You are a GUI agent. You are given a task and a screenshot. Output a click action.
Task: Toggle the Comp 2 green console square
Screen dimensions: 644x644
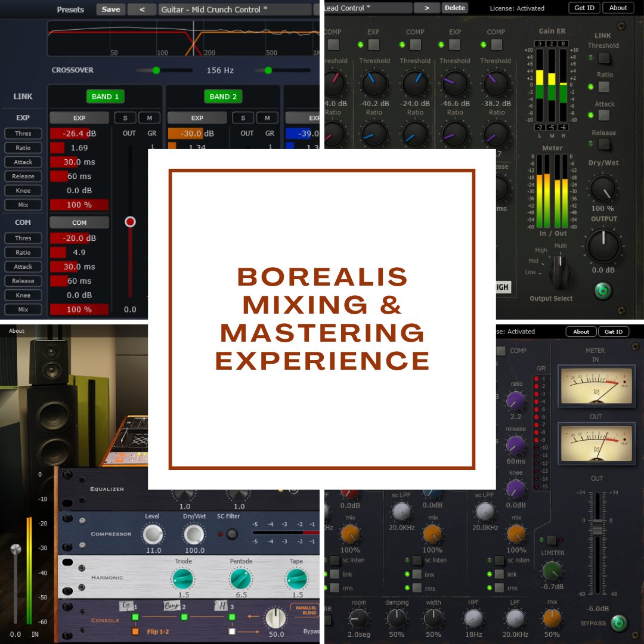pyautogui.click(x=184, y=617)
